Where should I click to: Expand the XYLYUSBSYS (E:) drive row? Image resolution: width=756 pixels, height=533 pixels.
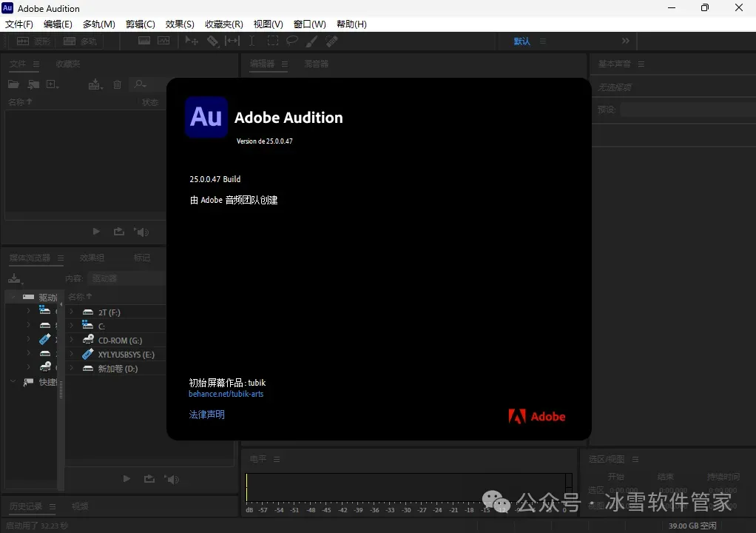[71, 354]
